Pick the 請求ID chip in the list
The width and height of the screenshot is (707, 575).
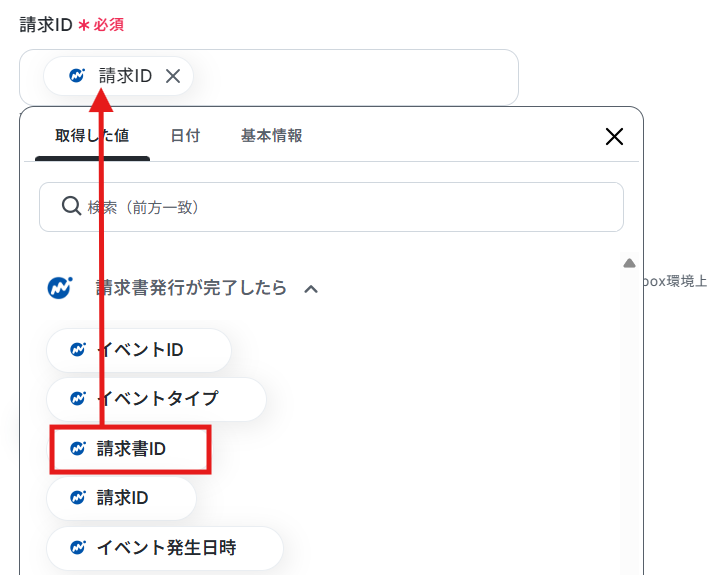pos(121,498)
